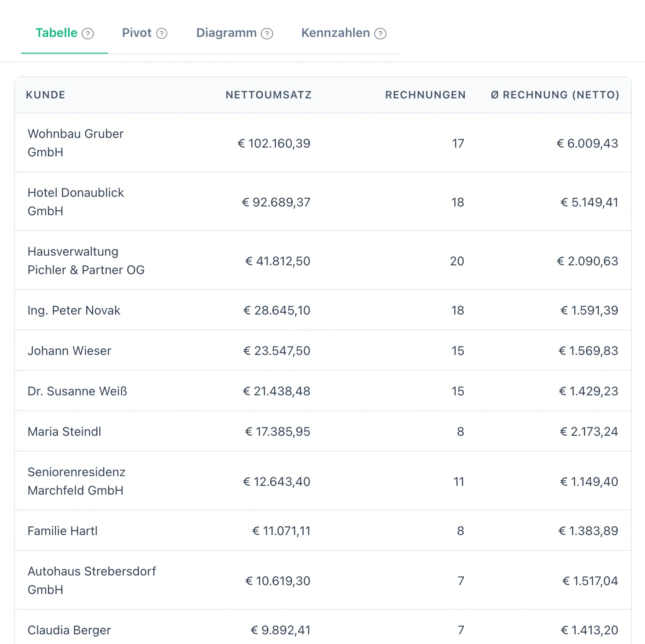Image resolution: width=645 pixels, height=644 pixels.
Task: Select the amount € 28.645,10
Action: [277, 310]
